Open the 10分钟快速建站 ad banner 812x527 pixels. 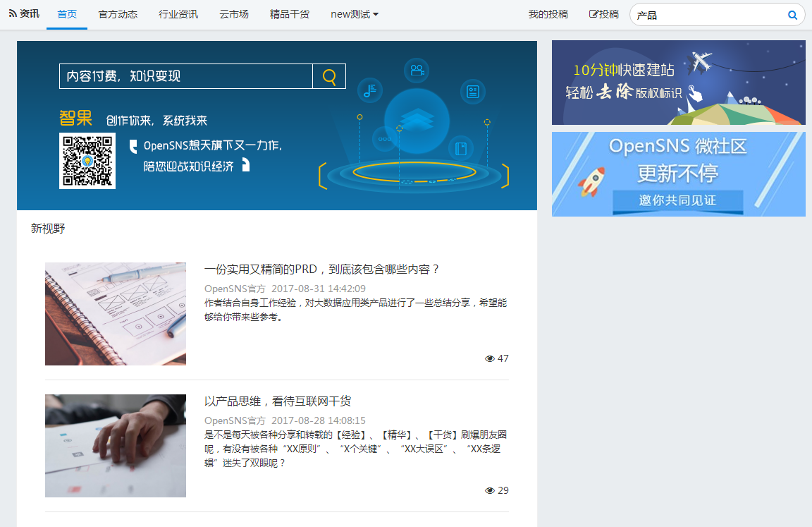678,83
